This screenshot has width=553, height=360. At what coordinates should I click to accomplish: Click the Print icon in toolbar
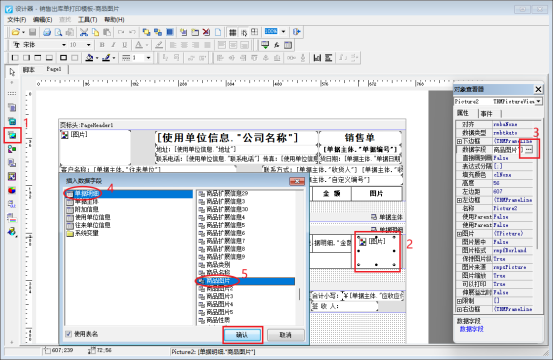47,32
